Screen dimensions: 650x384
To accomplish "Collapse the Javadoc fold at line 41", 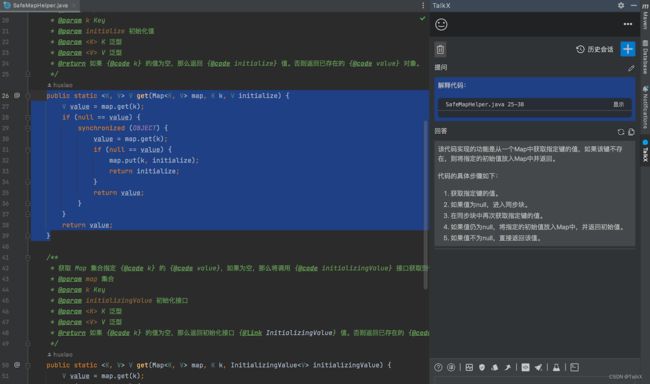I will (x=28, y=257).
